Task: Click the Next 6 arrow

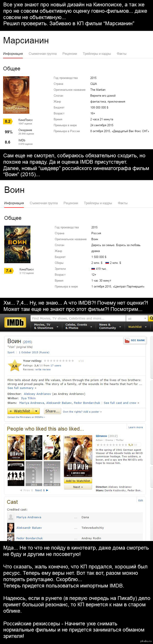Action: click(47, 490)
